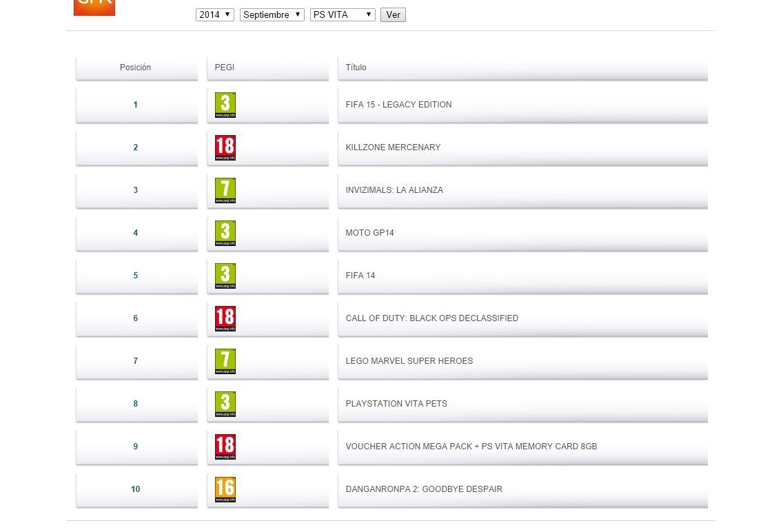Click the FIFA 15 - Legacy Edition title
This screenshot has height=532, width=774.
coord(398,105)
